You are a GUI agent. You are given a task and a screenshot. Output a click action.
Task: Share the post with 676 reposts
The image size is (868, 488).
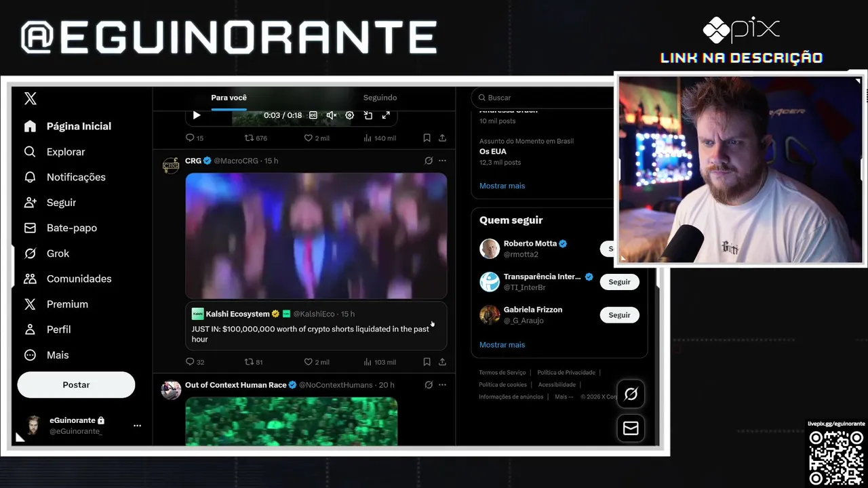[x=442, y=138]
